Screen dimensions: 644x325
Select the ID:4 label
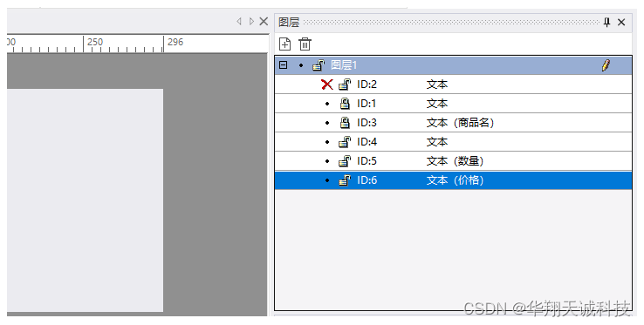[x=367, y=142]
